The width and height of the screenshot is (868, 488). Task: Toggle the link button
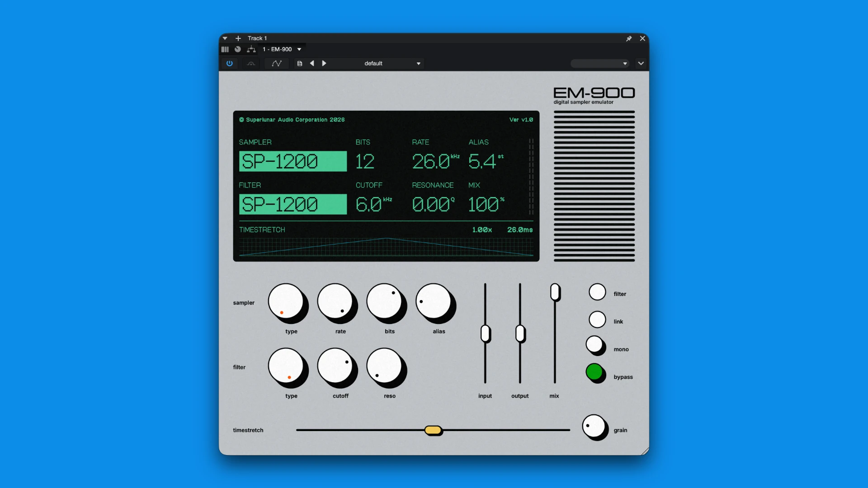pyautogui.click(x=597, y=319)
